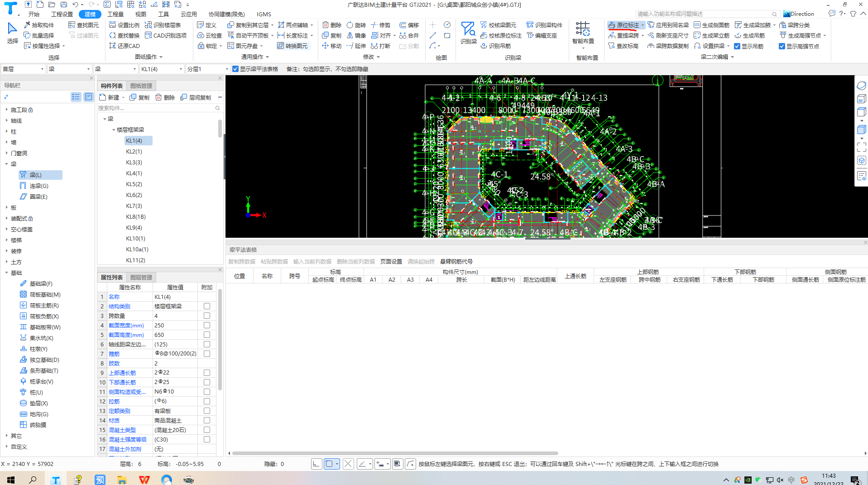
Task: Check 附加 box for 截面宽度 row
Action: point(207,325)
